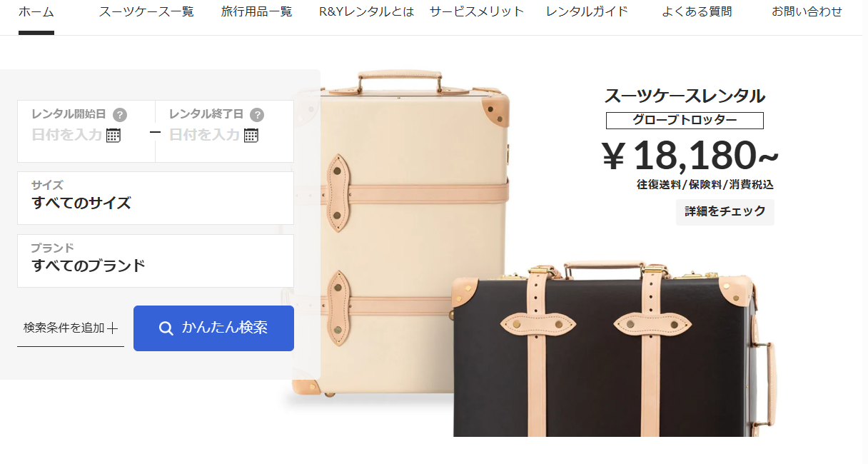Expand the サイズ dropdown showing すべてのサイズ
The height and width of the screenshot is (464, 868).
pyautogui.click(x=156, y=198)
